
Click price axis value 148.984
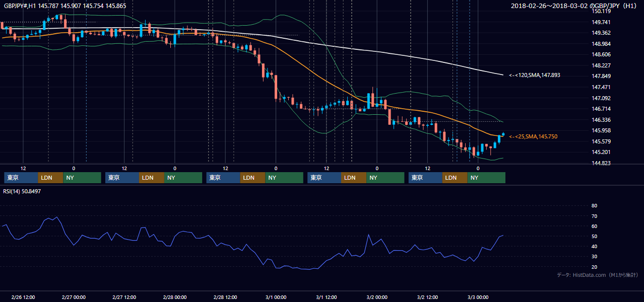pyautogui.click(x=601, y=44)
